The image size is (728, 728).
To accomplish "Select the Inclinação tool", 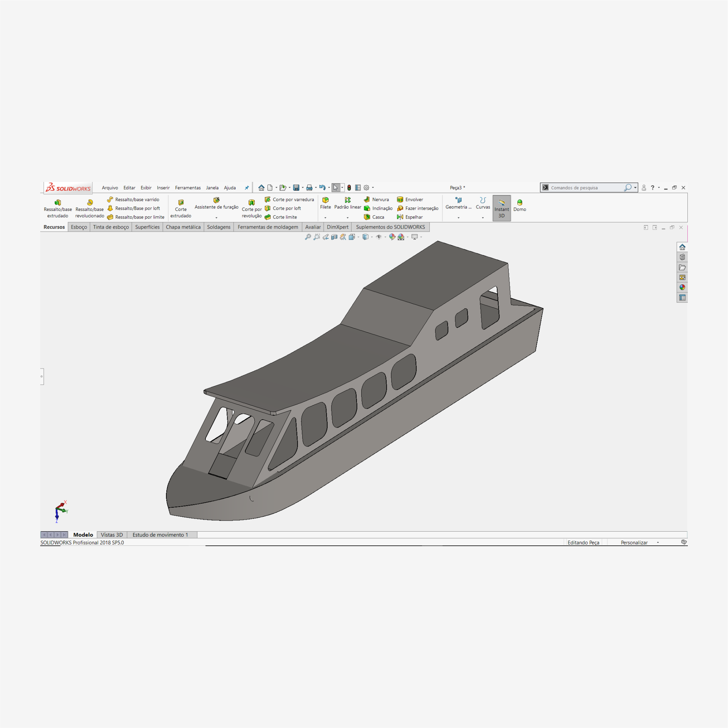I will [x=378, y=208].
